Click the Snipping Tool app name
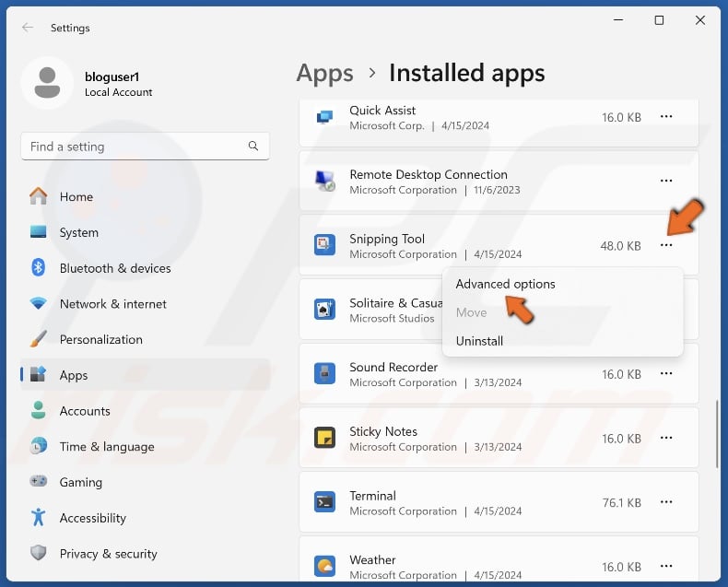The width and height of the screenshot is (728, 587). click(x=387, y=239)
